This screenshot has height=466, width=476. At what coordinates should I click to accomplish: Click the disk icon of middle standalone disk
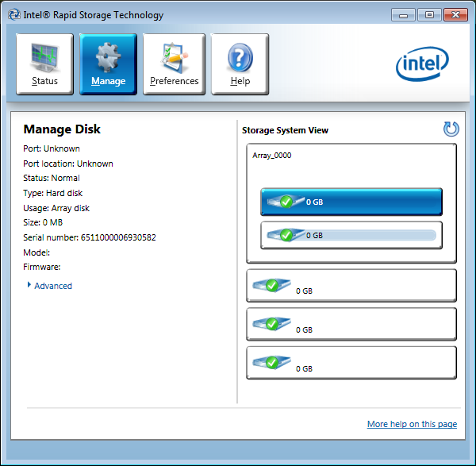pyautogui.click(x=271, y=324)
